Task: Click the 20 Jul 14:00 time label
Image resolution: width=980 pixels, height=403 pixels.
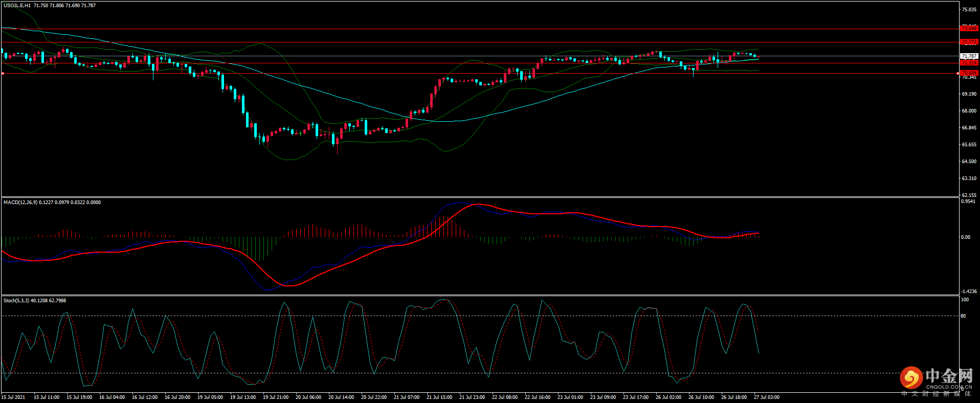Action: [x=341, y=397]
